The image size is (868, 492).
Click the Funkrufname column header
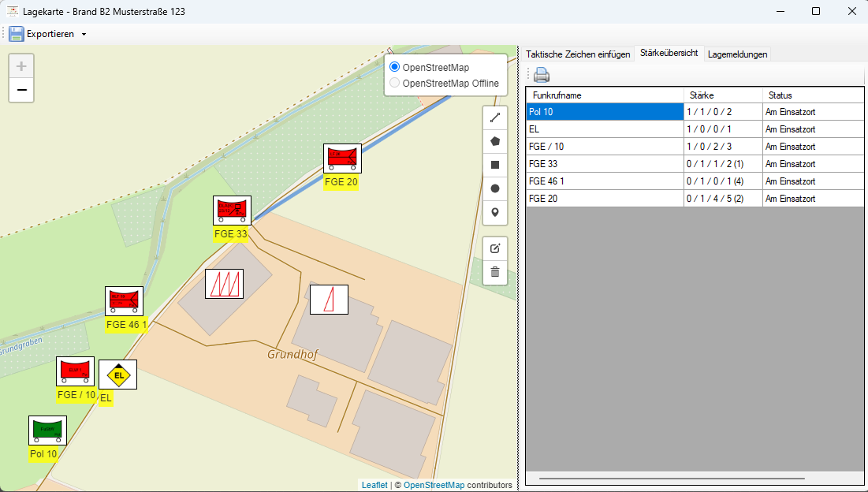click(x=604, y=95)
